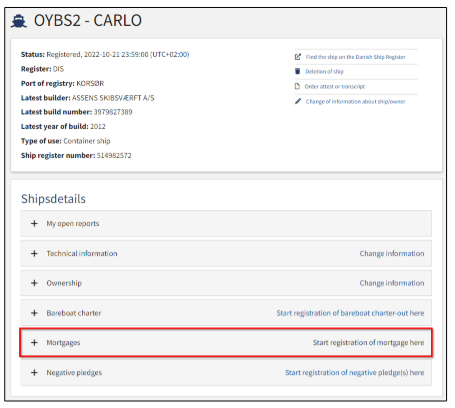The image size is (455, 408).
Task: Expand My open reports with plus icon
Action: tap(34, 223)
